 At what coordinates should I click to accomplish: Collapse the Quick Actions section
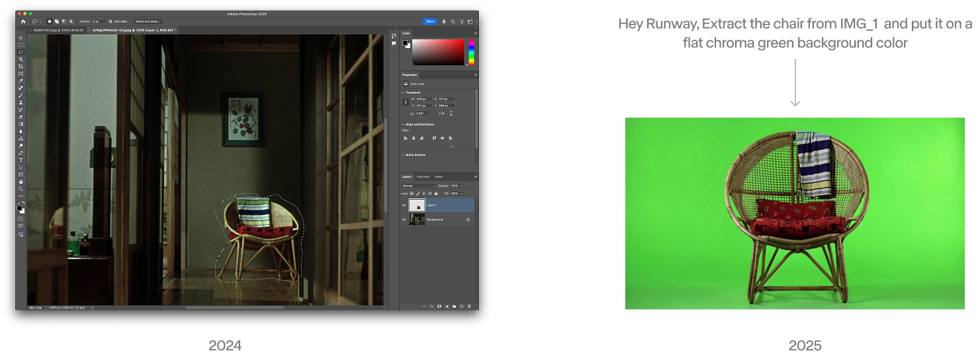[x=403, y=154]
